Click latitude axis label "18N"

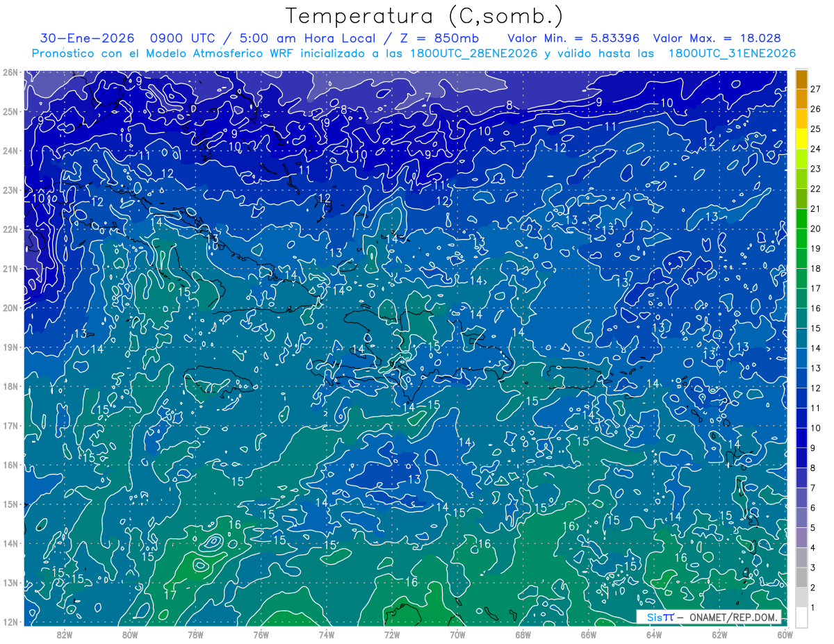[x=10, y=386]
